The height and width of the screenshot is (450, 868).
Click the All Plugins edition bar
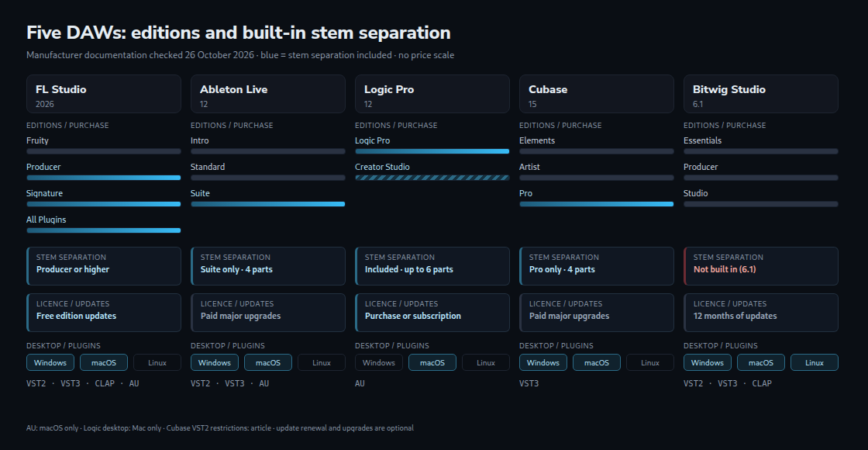[x=104, y=230]
